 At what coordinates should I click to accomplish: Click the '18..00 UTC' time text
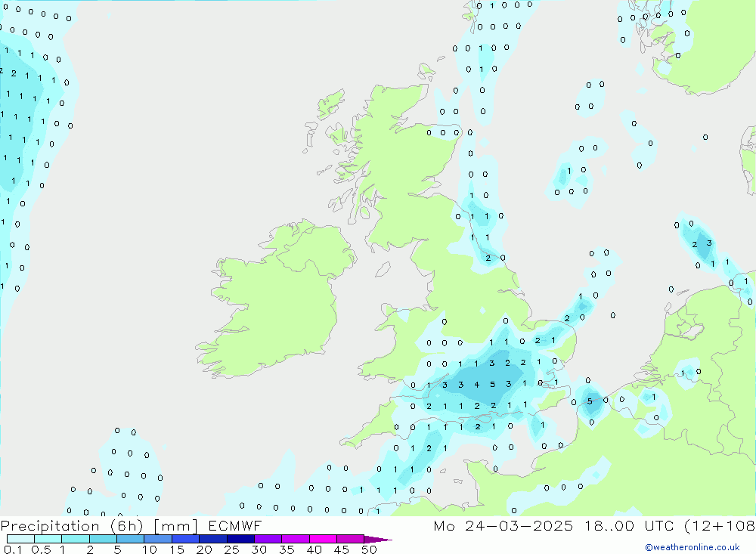(629, 525)
